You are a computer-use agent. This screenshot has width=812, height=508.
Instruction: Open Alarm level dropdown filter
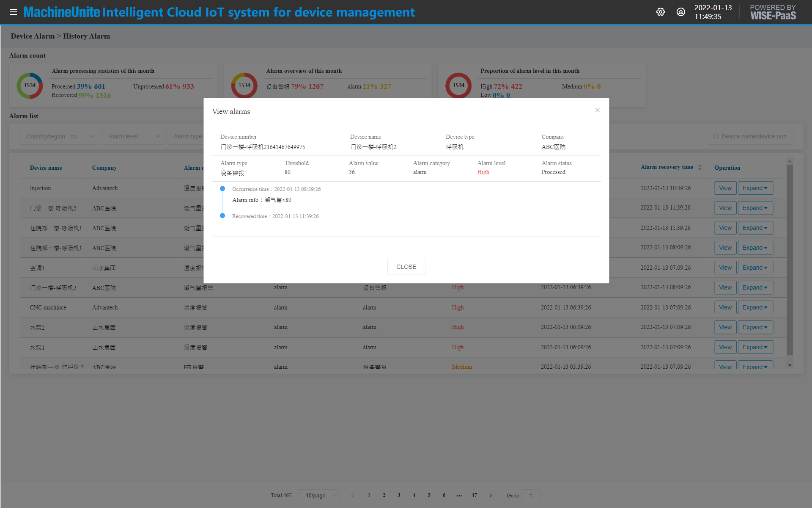point(133,136)
